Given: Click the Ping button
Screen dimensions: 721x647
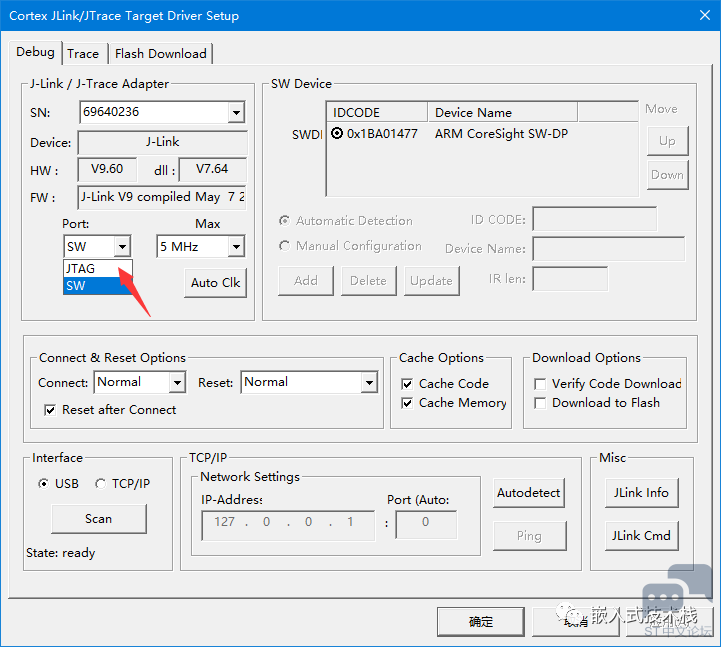Looking at the screenshot, I should coord(529,536).
